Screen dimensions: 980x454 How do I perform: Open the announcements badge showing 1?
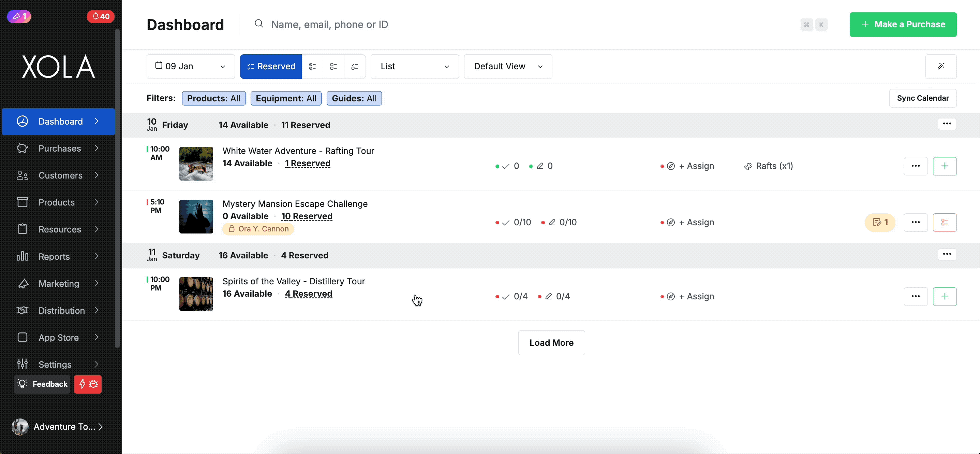coord(19,16)
